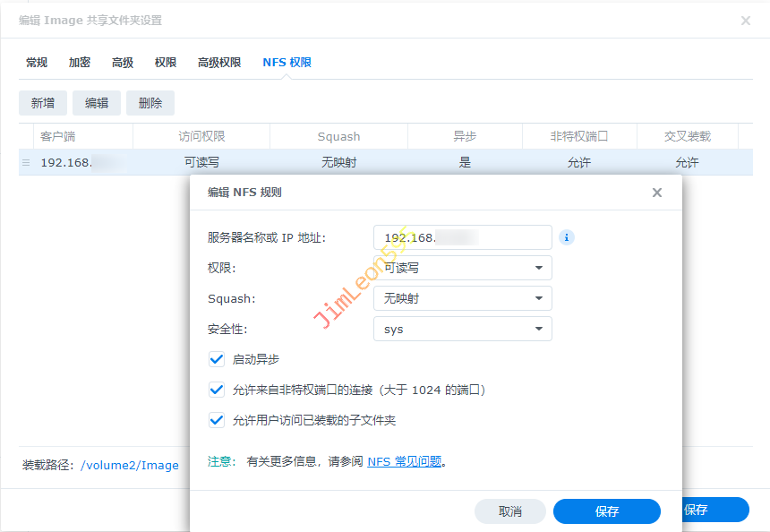Open the 安全性 dropdown showing sys
Screen dimensions: 770x532
[462, 329]
